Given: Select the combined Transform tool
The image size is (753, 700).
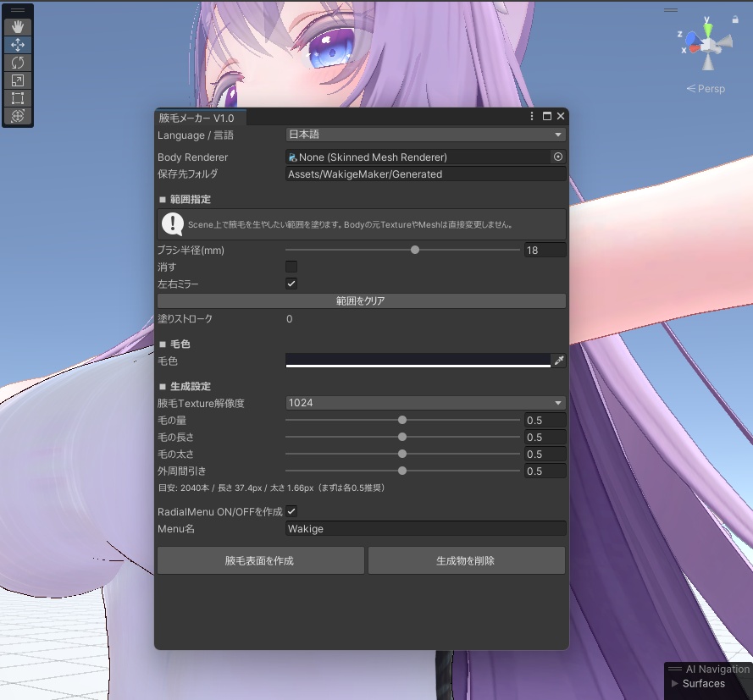Looking at the screenshot, I should [18, 116].
